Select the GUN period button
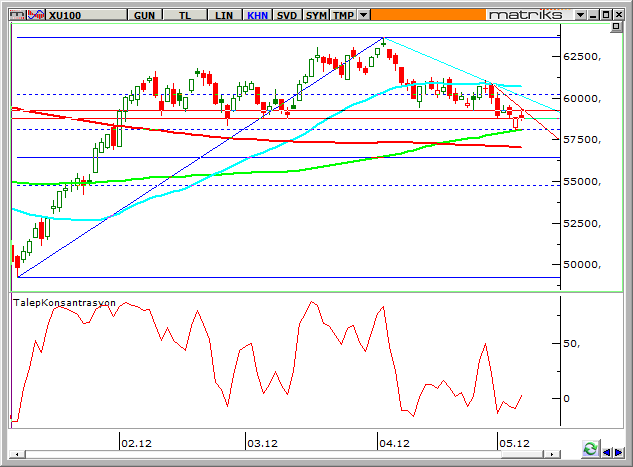The height and width of the screenshot is (467, 633). pos(145,15)
